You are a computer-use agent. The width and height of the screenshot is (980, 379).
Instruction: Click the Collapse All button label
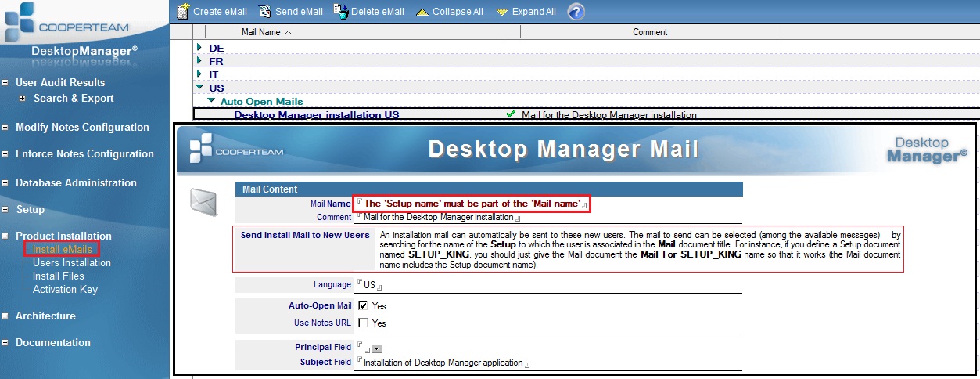coord(458,12)
